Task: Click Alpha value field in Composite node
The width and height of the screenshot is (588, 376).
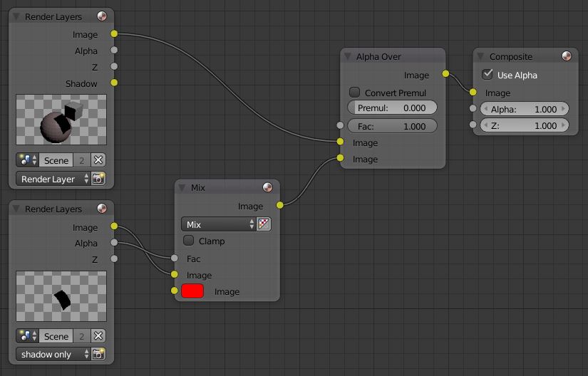Action: [525, 109]
